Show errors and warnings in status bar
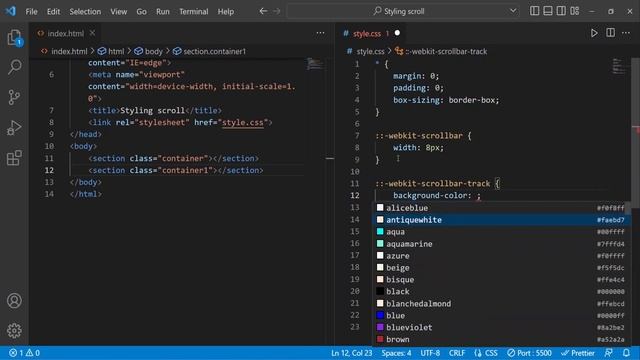The width and height of the screenshot is (640, 360). coord(24,353)
